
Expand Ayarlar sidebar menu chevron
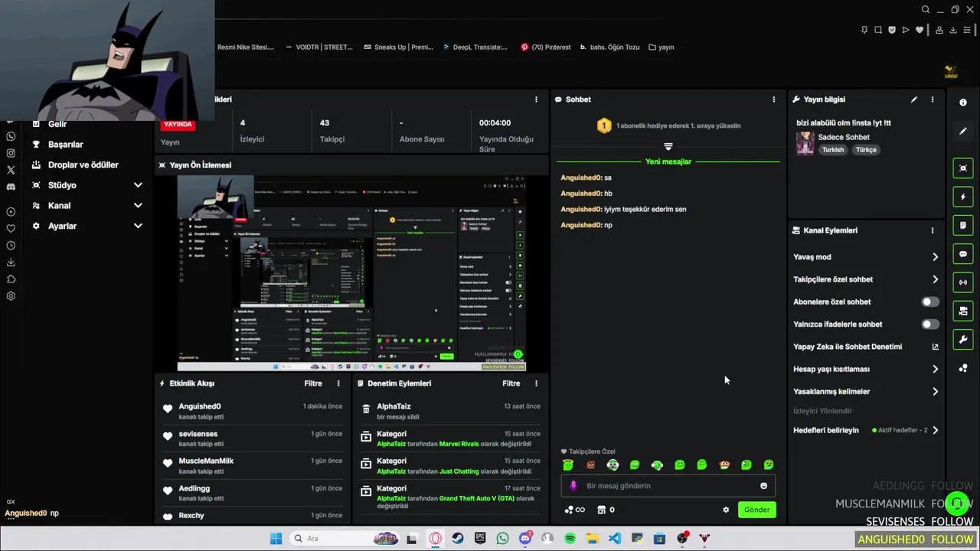point(138,226)
